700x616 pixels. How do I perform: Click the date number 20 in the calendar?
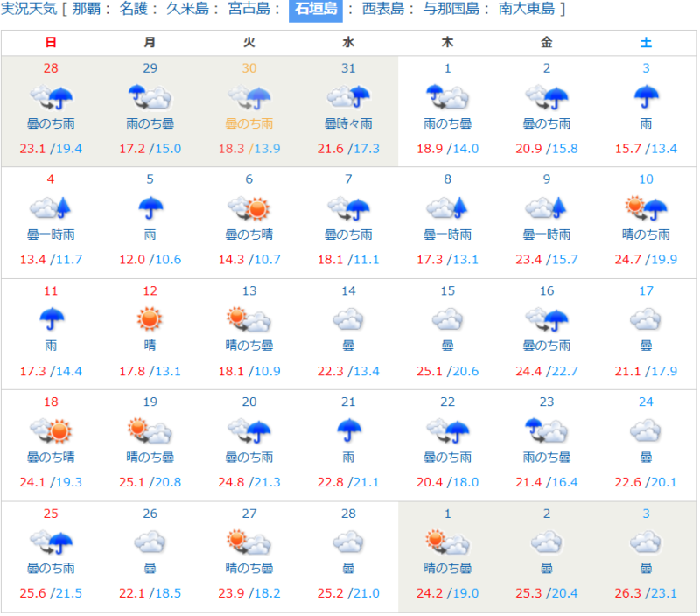(249, 402)
